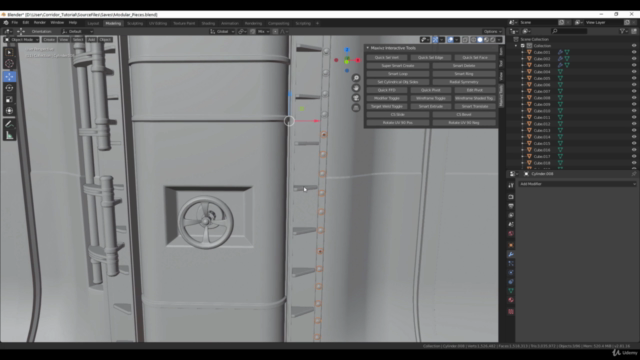Select Cube.007 in the outliner

(542, 91)
